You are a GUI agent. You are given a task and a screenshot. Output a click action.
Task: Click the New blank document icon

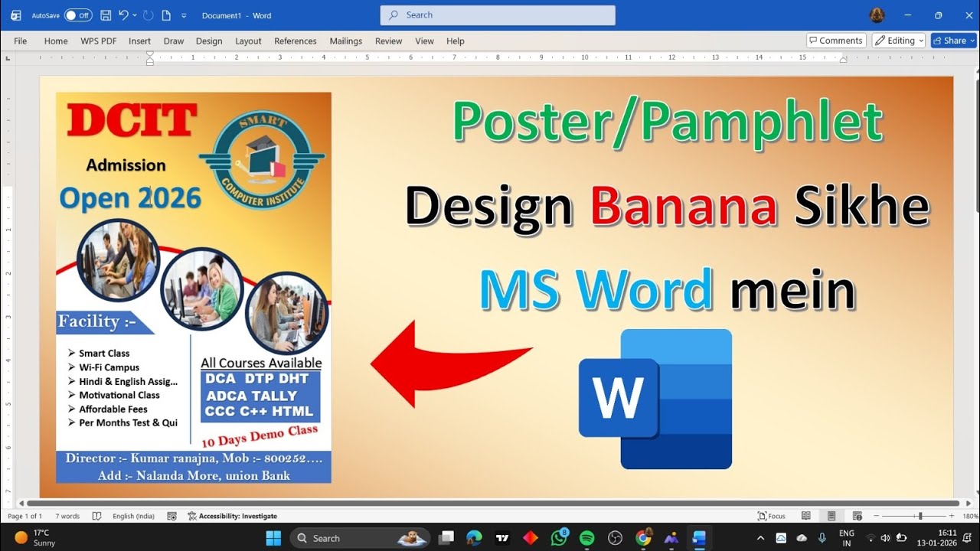pos(166,15)
